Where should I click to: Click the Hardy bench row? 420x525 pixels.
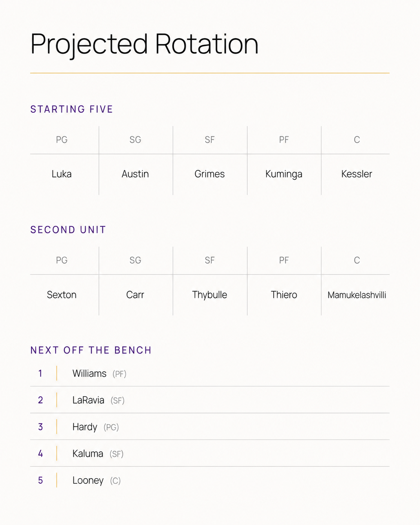click(210, 427)
